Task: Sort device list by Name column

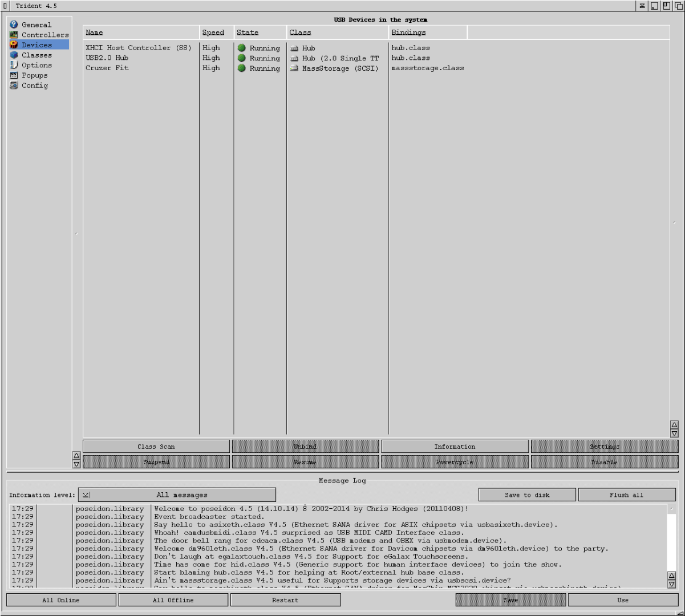Action: [x=95, y=33]
